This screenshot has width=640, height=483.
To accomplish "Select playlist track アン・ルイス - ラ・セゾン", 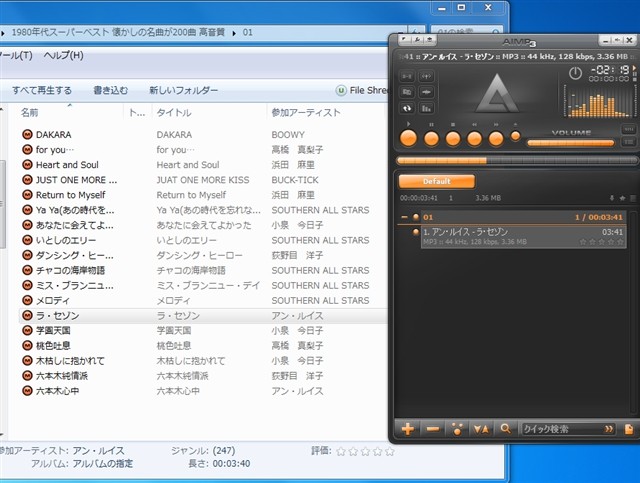I will [x=524, y=237].
